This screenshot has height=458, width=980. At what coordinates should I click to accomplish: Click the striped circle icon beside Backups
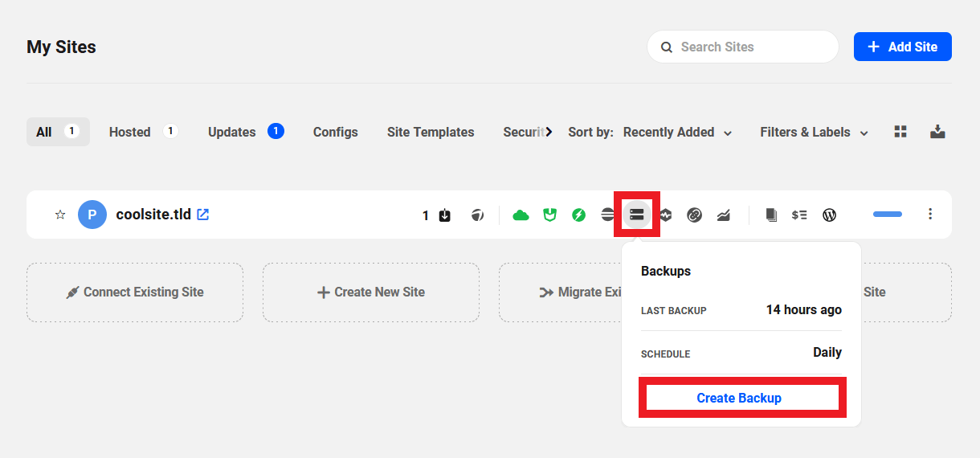coord(608,215)
